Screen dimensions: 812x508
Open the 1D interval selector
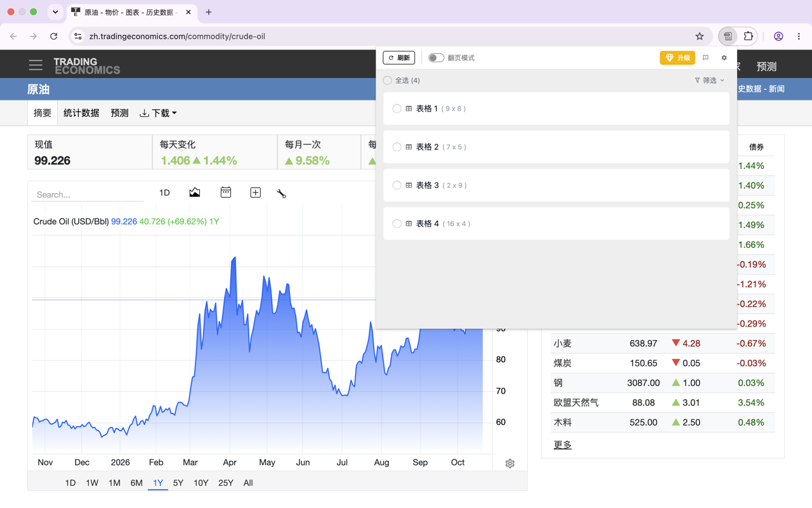164,192
